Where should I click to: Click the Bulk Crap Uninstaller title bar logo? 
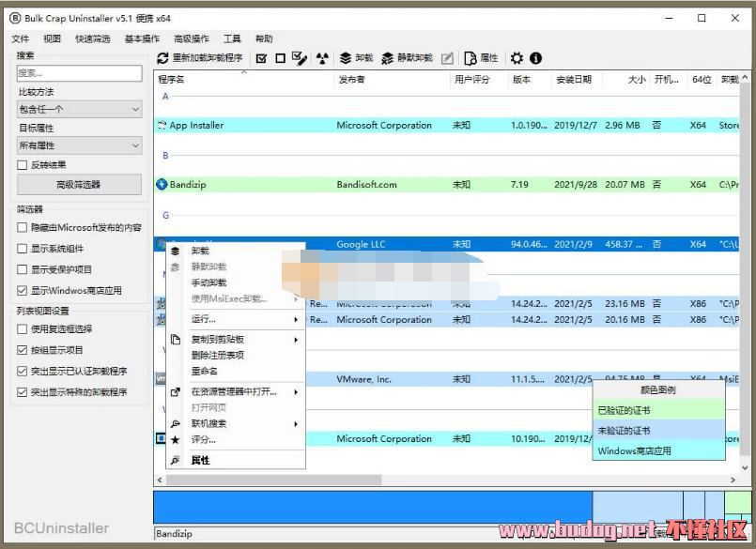15,19
